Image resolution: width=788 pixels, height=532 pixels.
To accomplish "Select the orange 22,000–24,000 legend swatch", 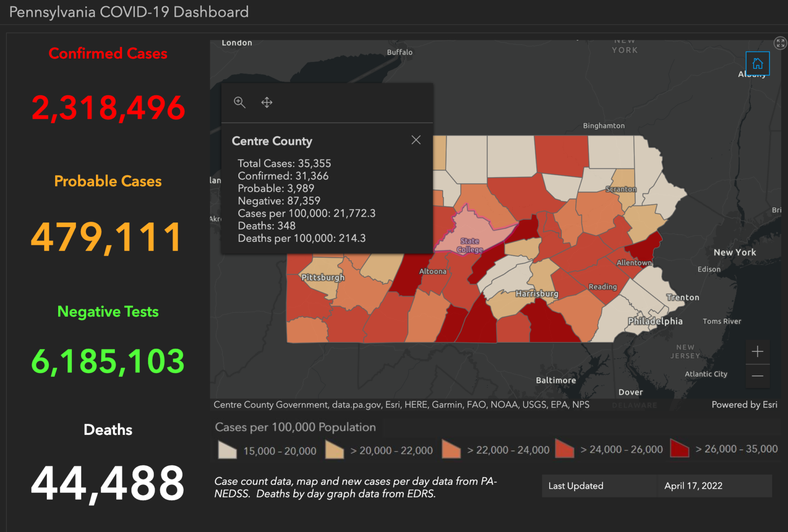I will pos(452,449).
